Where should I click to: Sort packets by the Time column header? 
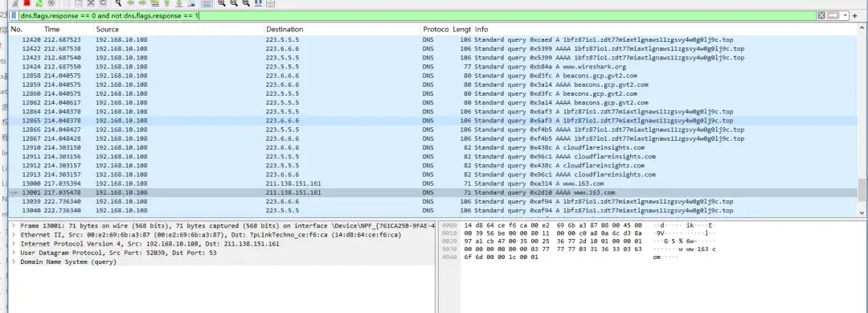point(68,29)
